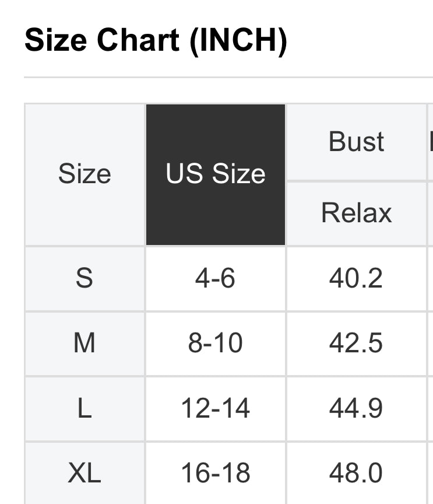
Task: Click the cut-off sub-header cell beside Relax
Action: pos(431,213)
